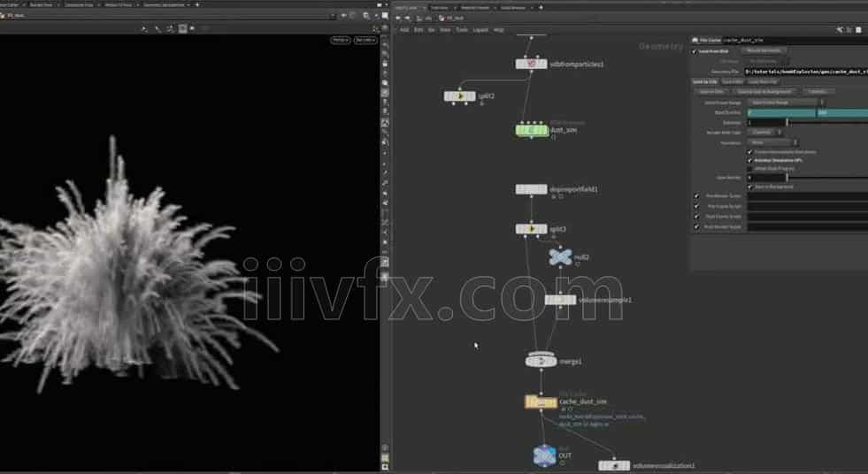This screenshot has width=868, height=474.
Task: Click the Pre-Render Script input field
Action: 808,196
